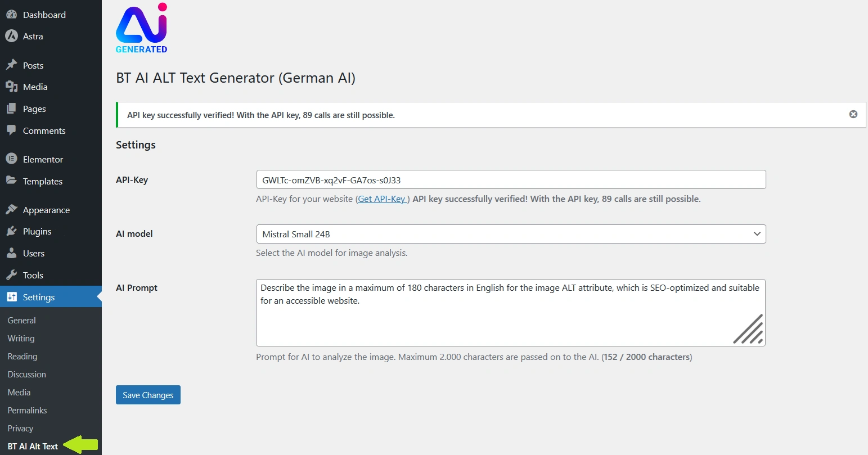Open the AI model dropdown

click(x=510, y=234)
